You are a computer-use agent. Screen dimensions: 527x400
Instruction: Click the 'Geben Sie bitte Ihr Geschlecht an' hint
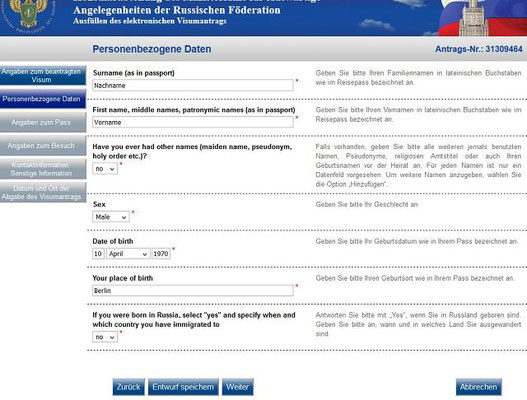pos(367,204)
